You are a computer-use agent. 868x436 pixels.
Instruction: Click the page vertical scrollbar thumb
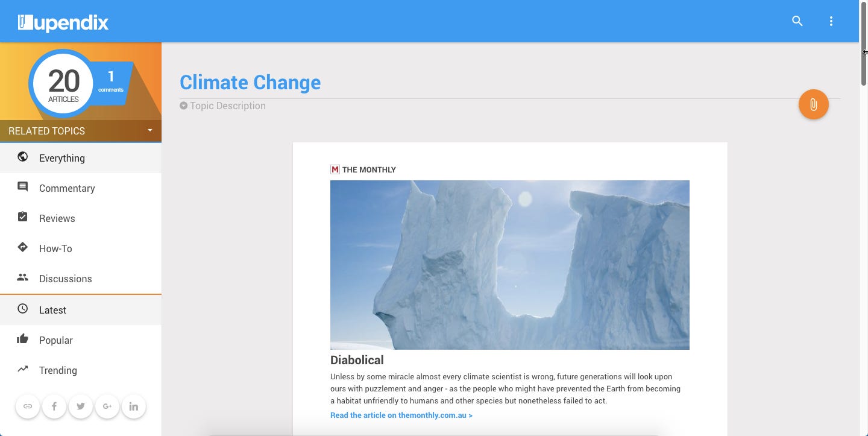point(864,43)
